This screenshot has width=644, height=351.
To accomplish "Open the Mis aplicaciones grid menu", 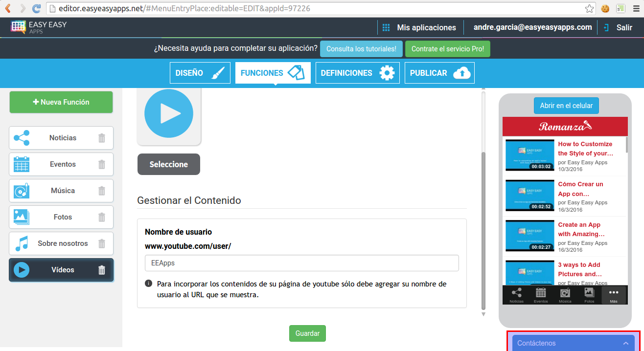I will 386,27.
